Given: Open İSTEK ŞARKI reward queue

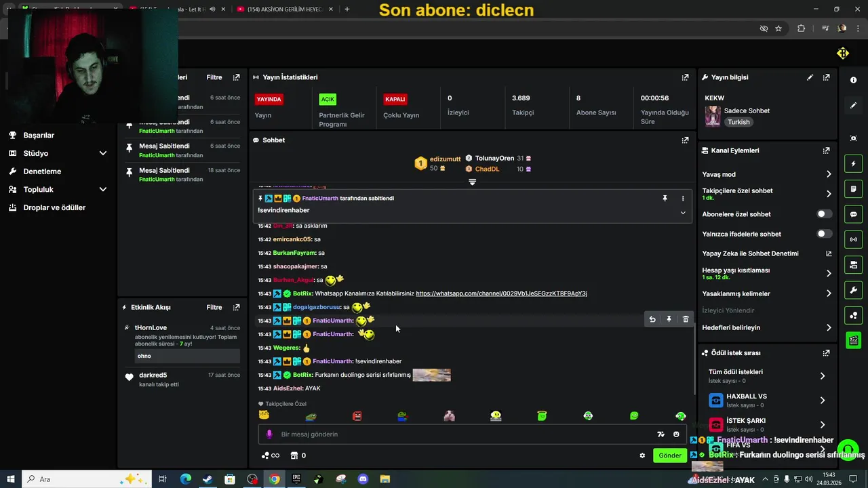Looking at the screenshot, I should coord(767,425).
